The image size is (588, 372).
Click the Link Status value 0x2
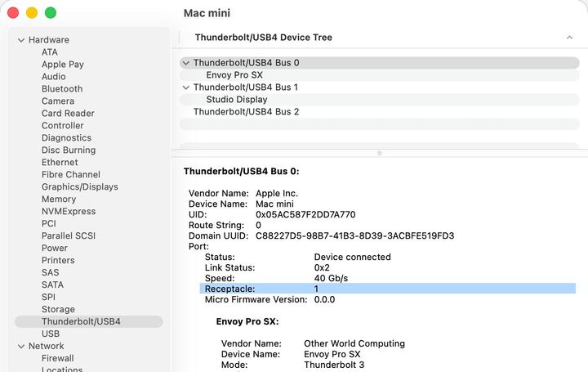pos(322,267)
